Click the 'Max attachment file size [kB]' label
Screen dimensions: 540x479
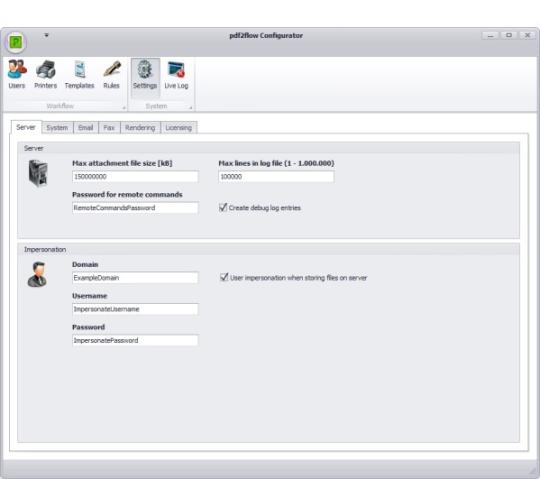coord(122,163)
